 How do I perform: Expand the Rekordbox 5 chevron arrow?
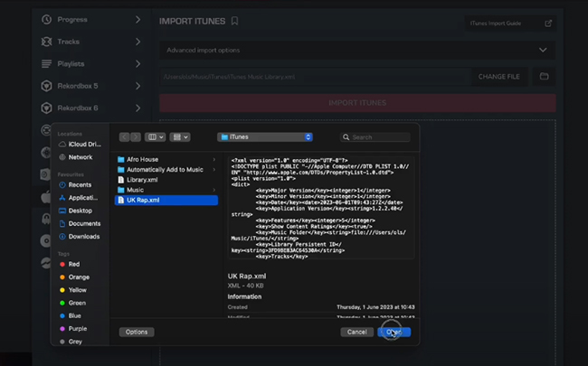point(138,86)
